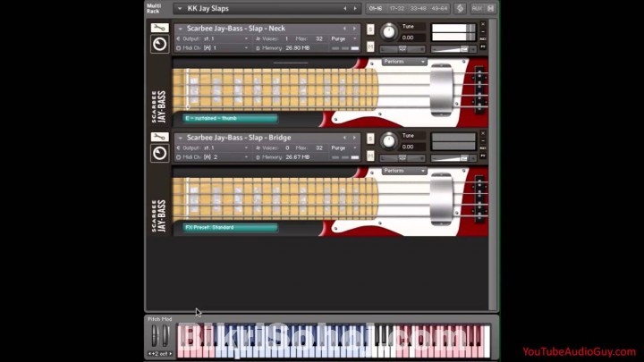644x362 pixels.
Task: Adjust the Tune knob on Slap - Neck
Action: (388, 32)
